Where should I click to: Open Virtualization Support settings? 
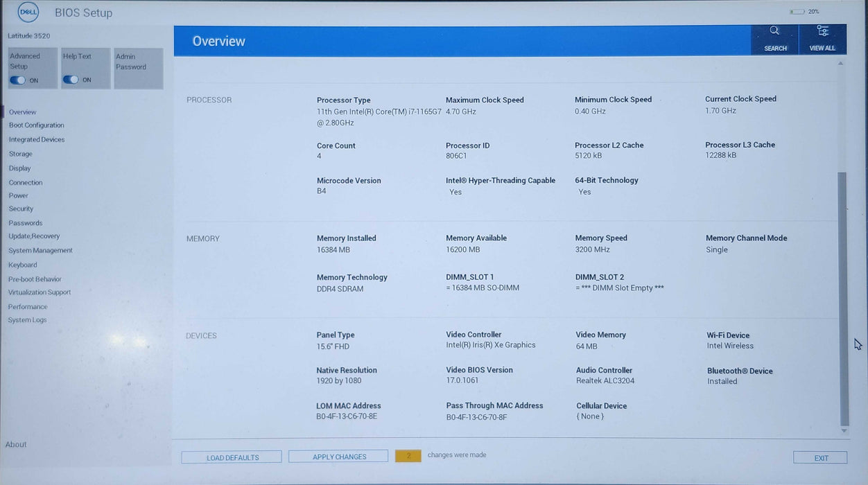(x=40, y=292)
